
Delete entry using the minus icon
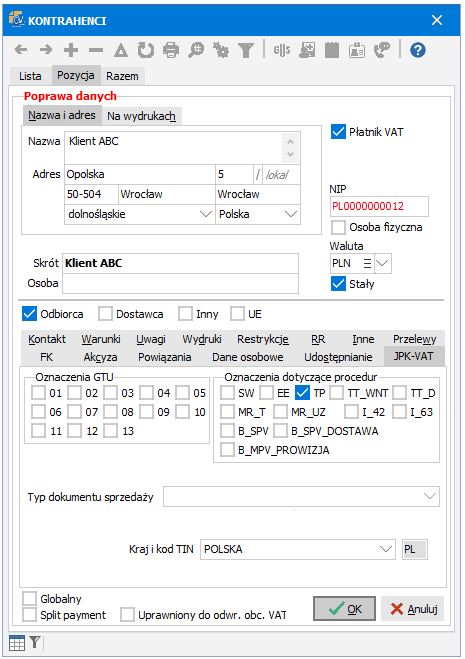pos(96,50)
